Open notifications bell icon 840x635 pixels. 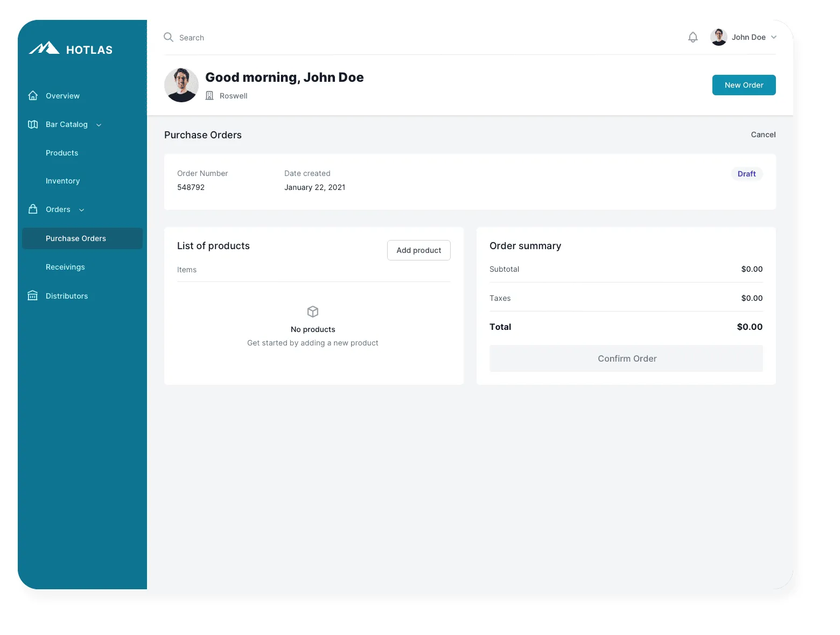click(693, 37)
